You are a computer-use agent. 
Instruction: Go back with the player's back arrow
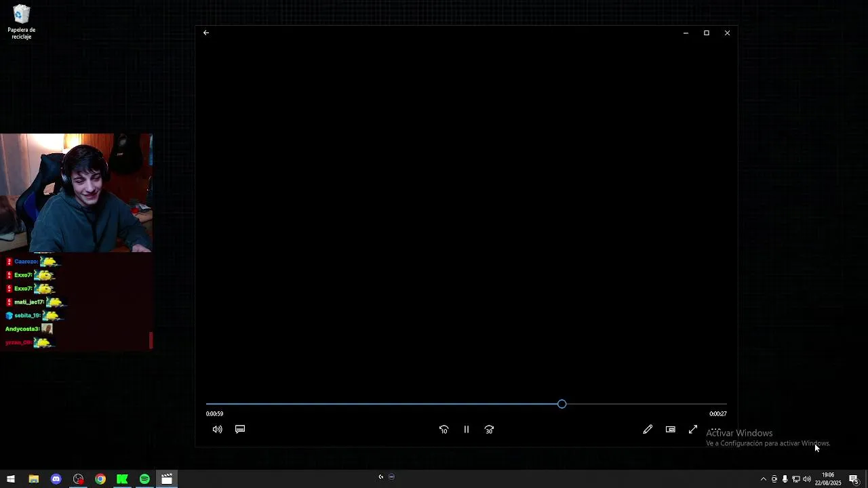(206, 33)
